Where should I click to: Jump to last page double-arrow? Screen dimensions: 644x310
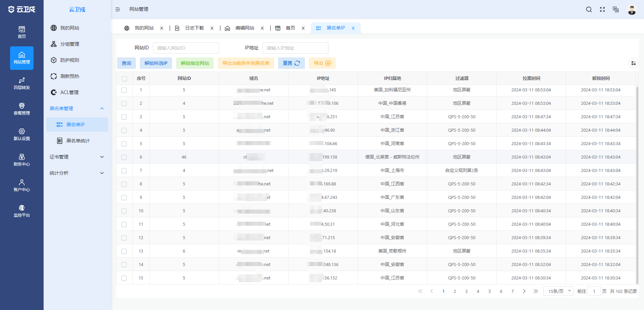click(x=536, y=291)
